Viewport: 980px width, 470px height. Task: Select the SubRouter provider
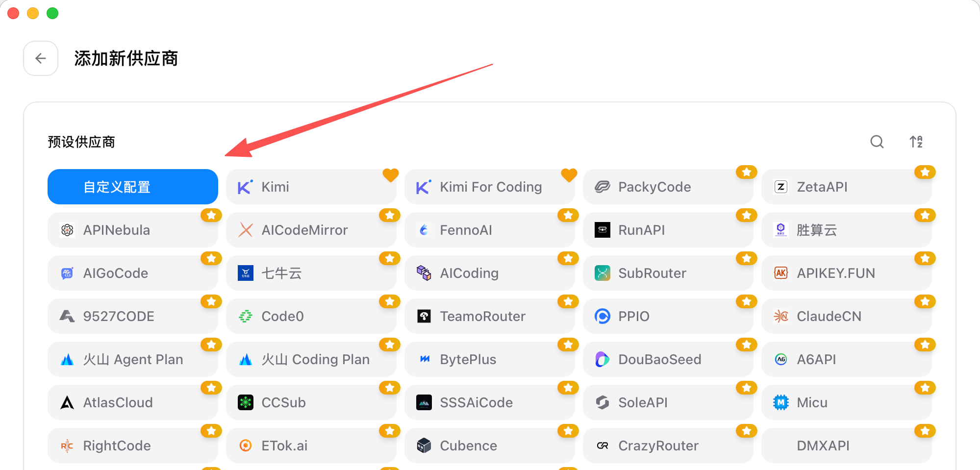point(668,273)
